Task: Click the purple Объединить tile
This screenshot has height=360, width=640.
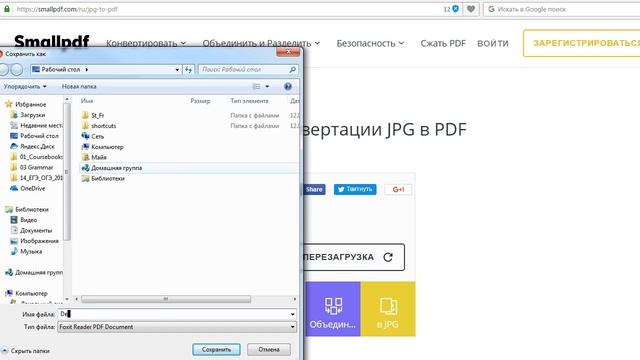Action: click(x=333, y=309)
